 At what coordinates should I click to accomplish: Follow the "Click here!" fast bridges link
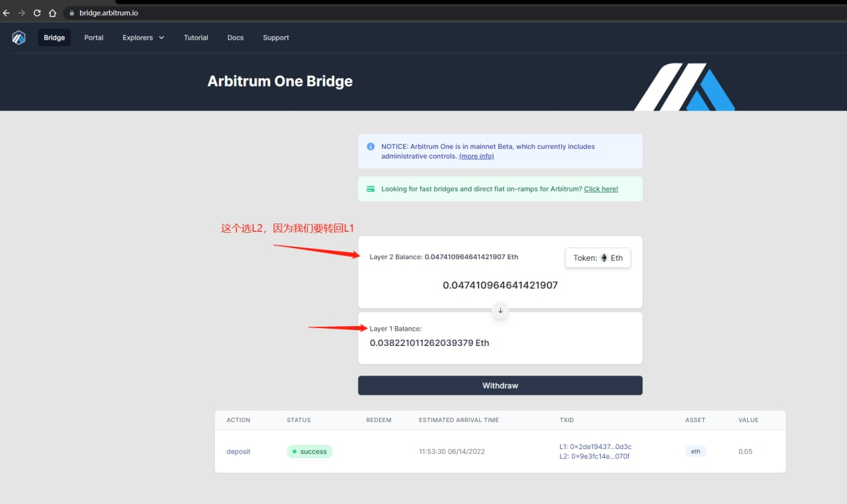click(x=601, y=189)
